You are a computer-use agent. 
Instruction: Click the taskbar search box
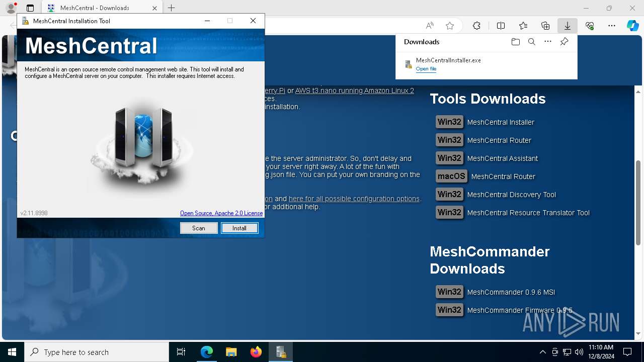97,352
